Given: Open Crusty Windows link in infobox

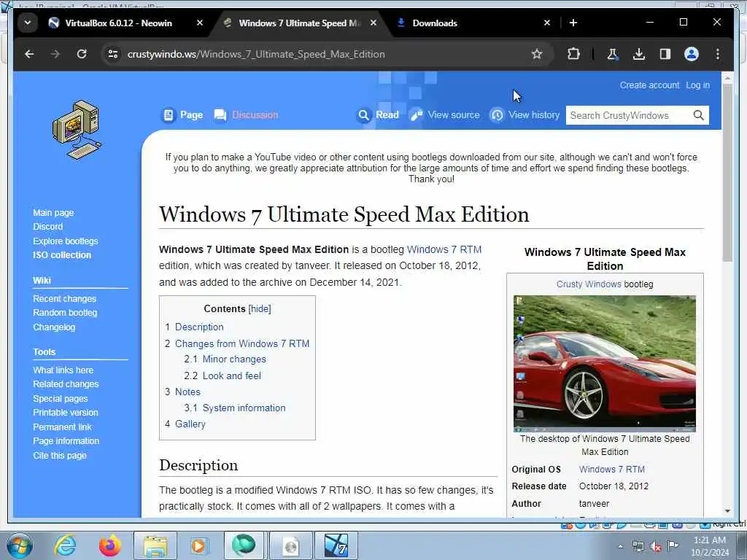Looking at the screenshot, I should pyautogui.click(x=589, y=284).
